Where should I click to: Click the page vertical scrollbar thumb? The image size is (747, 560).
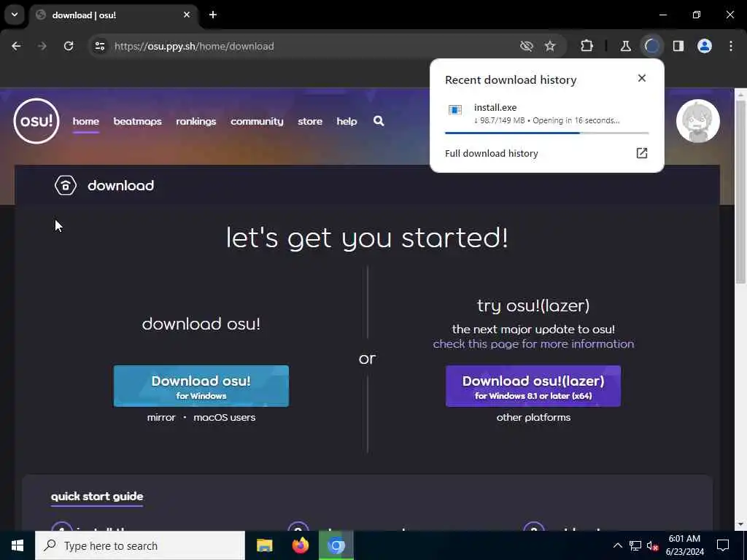tap(740, 192)
